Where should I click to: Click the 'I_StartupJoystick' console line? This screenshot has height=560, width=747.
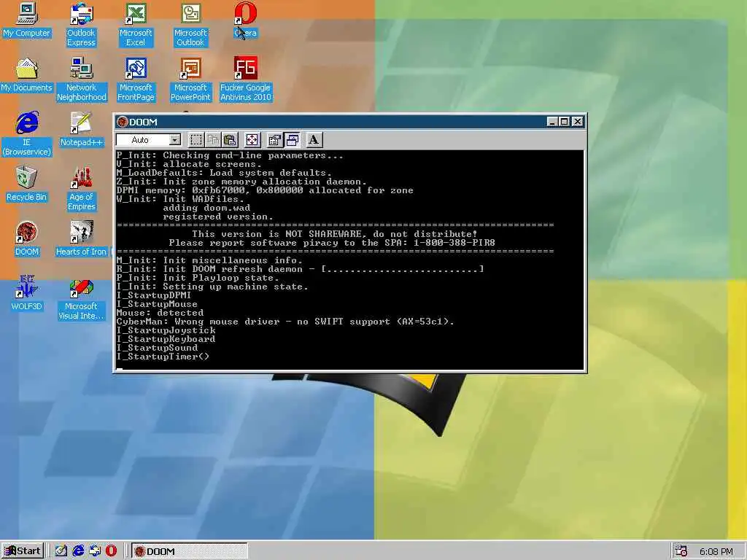[166, 330]
